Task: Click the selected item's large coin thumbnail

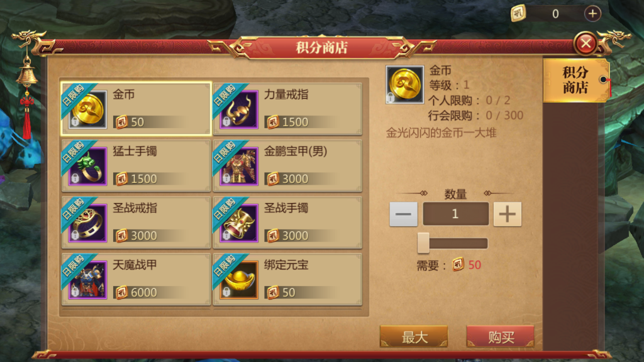Action: tap(404, 85)
